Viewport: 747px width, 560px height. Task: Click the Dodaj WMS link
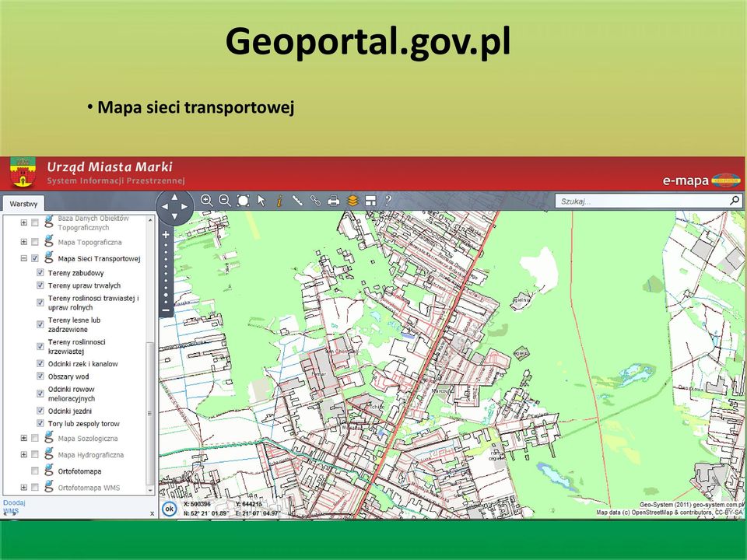14,506
